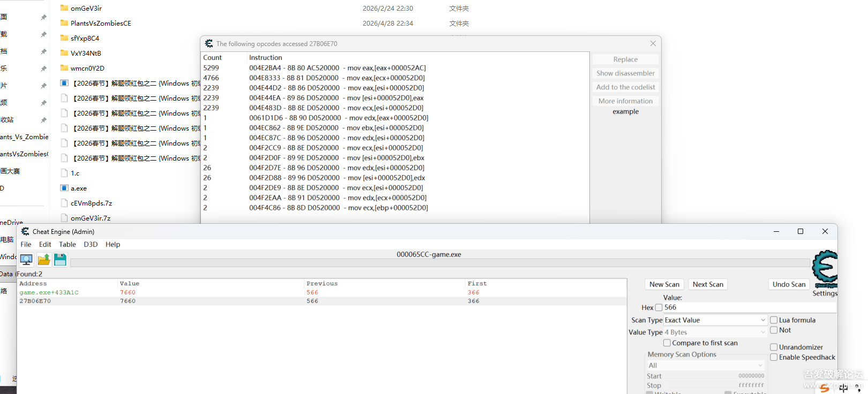Open Cheat Engine Settings label
The height and width of the screenshot is (394, 868).
[x=825, y=293]
